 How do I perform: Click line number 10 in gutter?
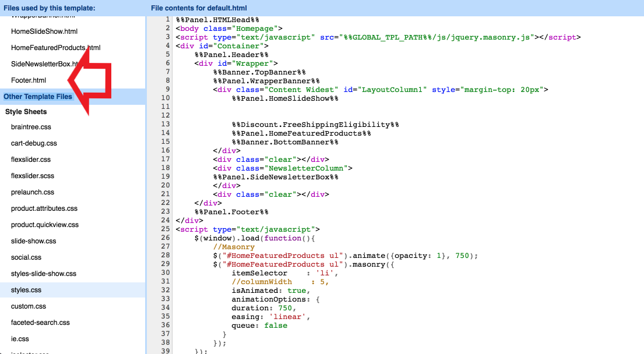(x=165, y=98)
